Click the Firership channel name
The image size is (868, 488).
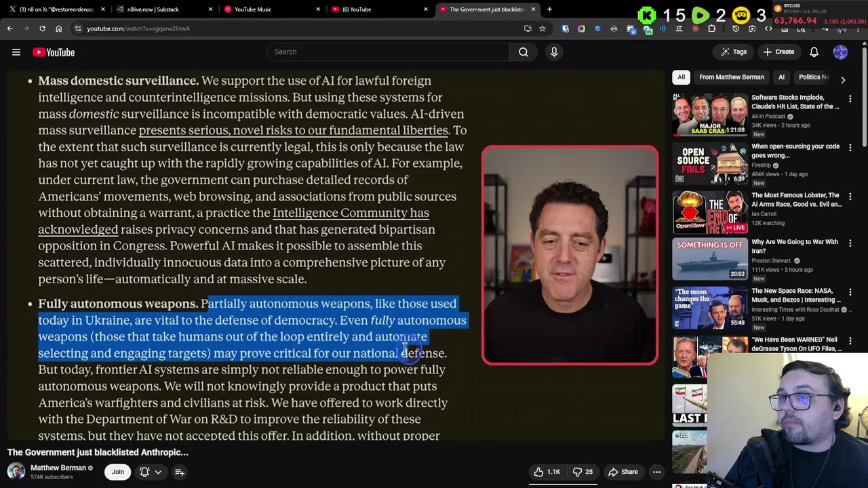click(761, 165)
